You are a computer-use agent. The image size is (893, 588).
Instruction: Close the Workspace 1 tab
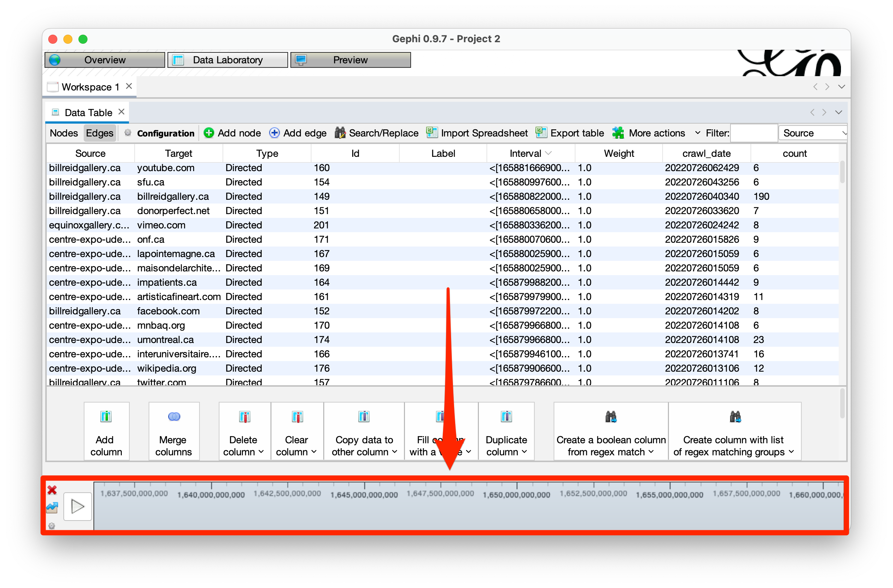pos(129,86)
